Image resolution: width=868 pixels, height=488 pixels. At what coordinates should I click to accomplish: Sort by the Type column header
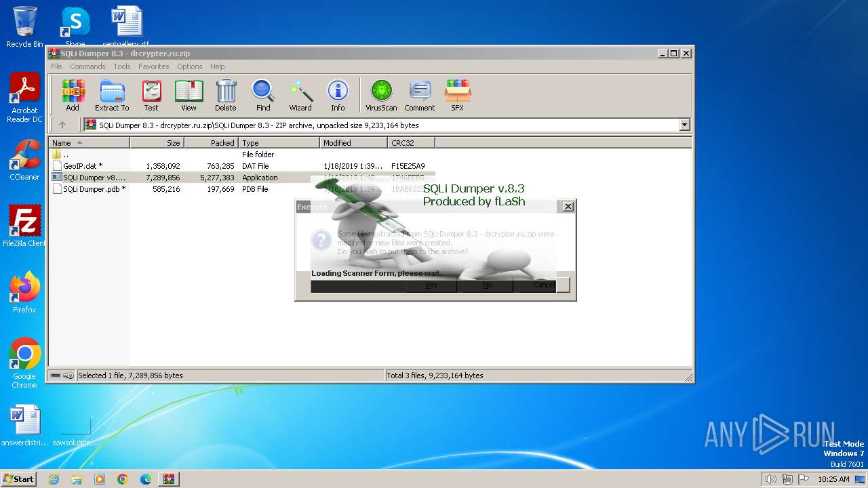tap(279, 143)
